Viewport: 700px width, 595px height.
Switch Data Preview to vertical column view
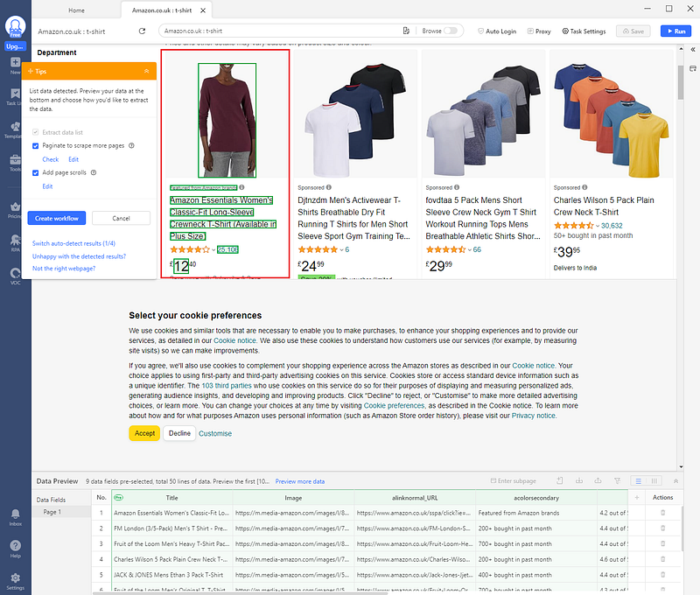pos(654,480)
